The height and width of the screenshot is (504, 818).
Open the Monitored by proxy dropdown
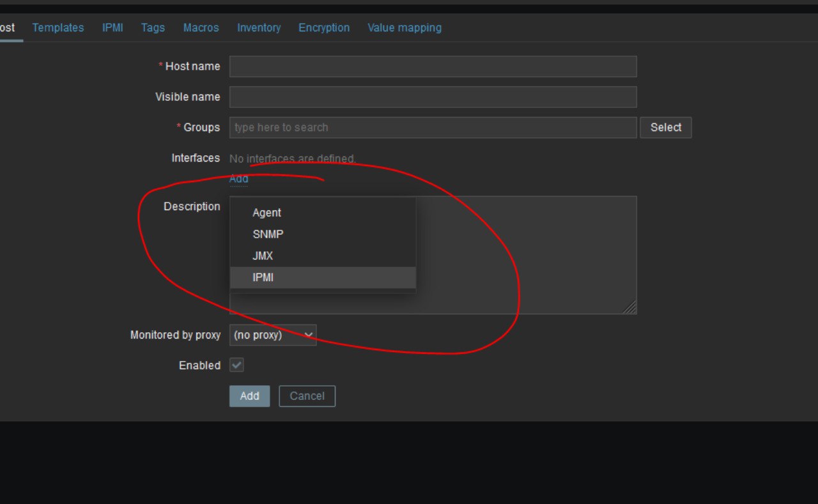point(273,335)
